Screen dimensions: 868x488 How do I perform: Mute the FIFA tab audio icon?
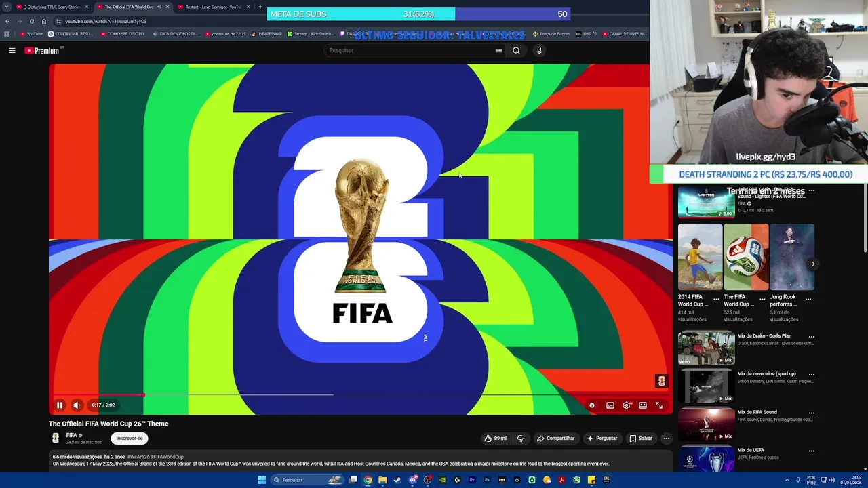click(x=159, y=7)
